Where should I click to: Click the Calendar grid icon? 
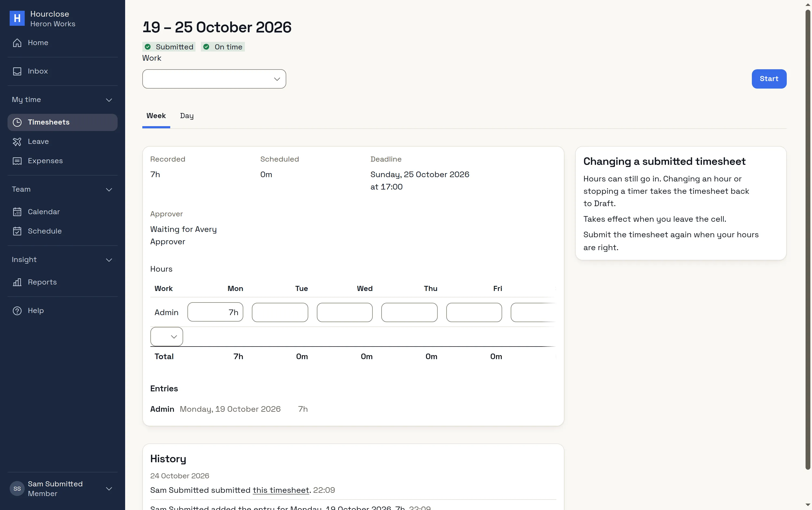(x=17, y=212)
